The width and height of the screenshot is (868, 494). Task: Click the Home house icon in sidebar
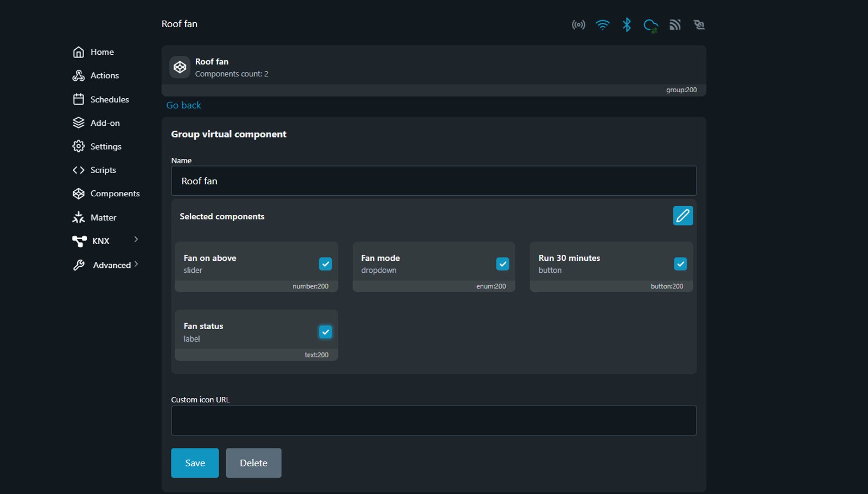79,52
